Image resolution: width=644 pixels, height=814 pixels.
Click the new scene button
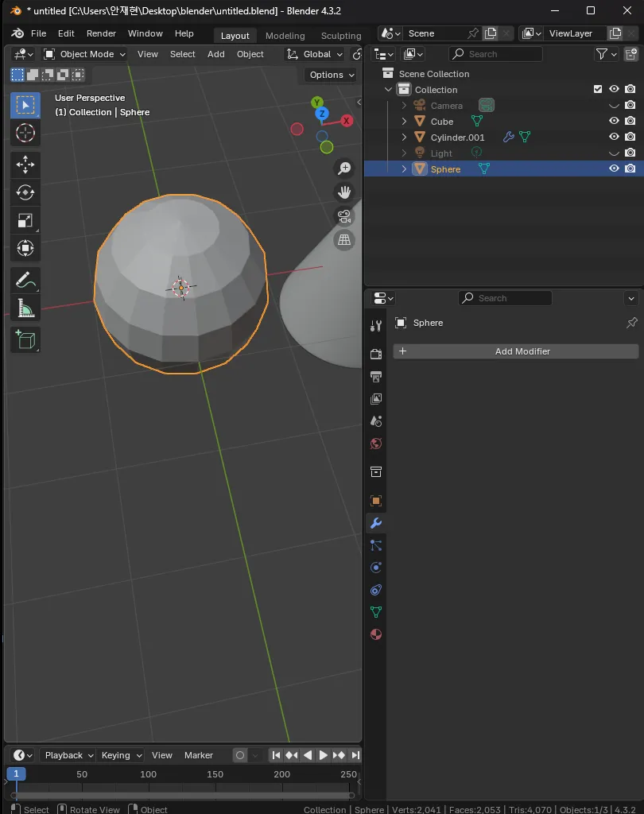point(491,33)
